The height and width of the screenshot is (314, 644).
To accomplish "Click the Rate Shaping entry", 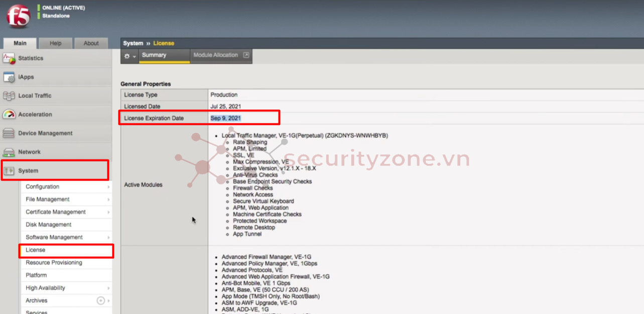I will point(250,142).
